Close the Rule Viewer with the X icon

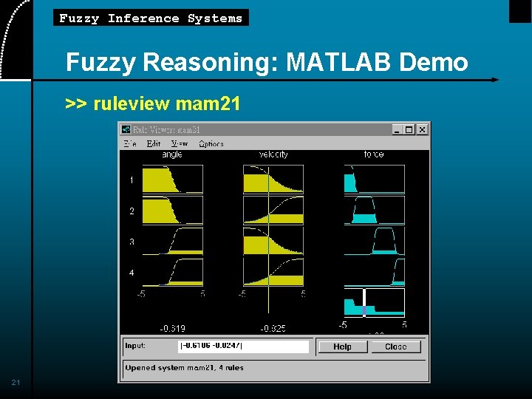pyautogui.click(x=422, y=129)
